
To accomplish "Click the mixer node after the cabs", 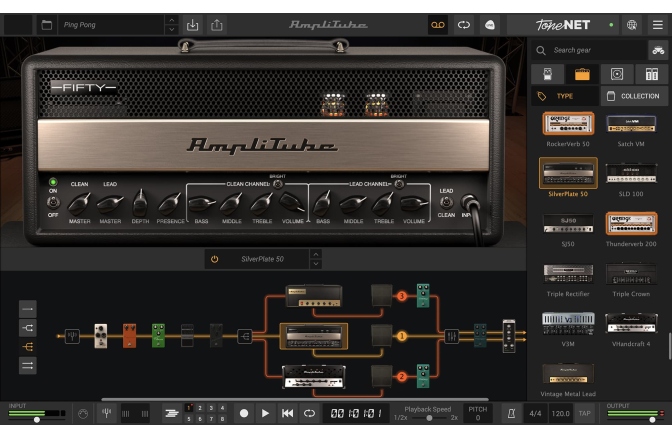I will [451, 336].
